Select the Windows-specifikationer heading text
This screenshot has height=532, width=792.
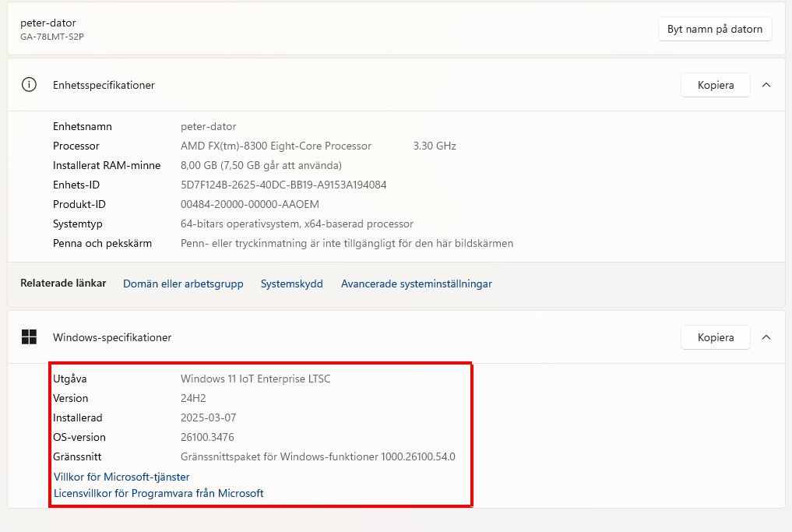[112, 337]
